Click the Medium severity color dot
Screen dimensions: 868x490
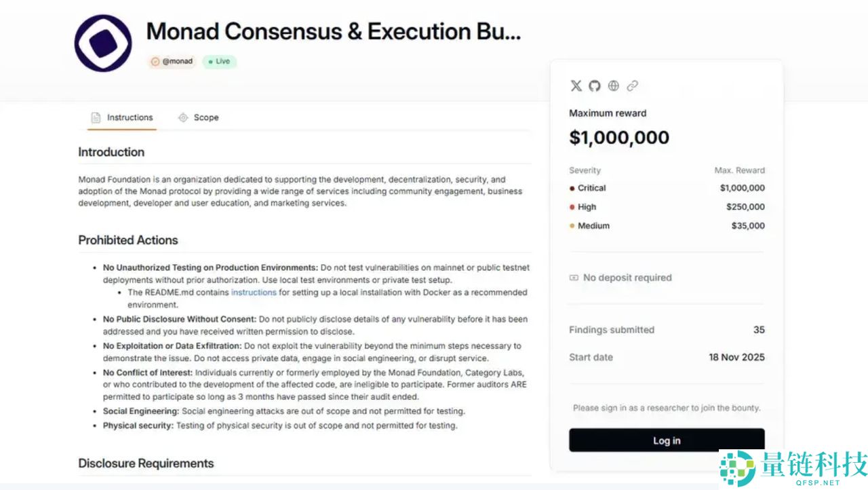(x=572, y=226)
